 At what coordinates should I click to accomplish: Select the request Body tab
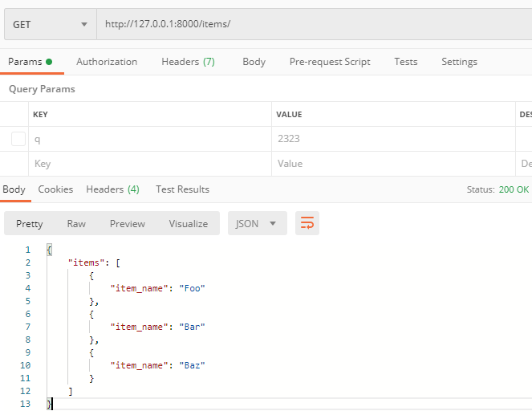tap(254, 62)
